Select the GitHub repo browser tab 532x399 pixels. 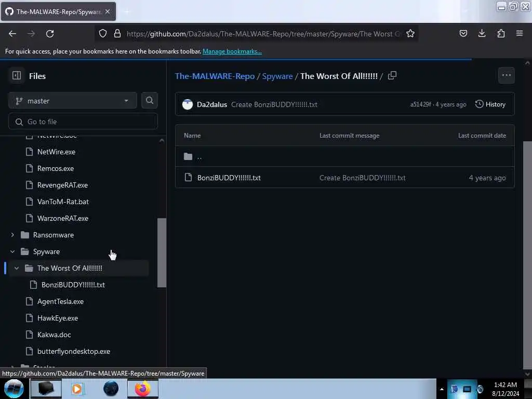pos(58,11)
